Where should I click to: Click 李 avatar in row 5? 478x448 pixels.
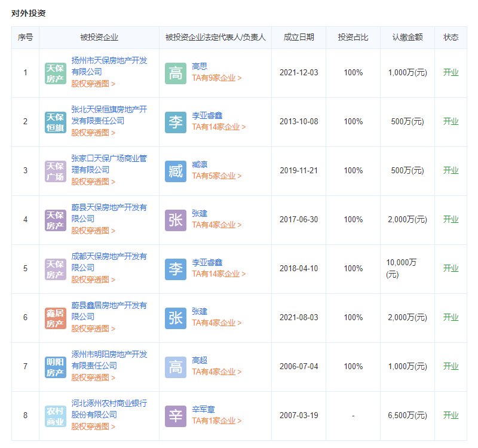(x=175, y=269)
